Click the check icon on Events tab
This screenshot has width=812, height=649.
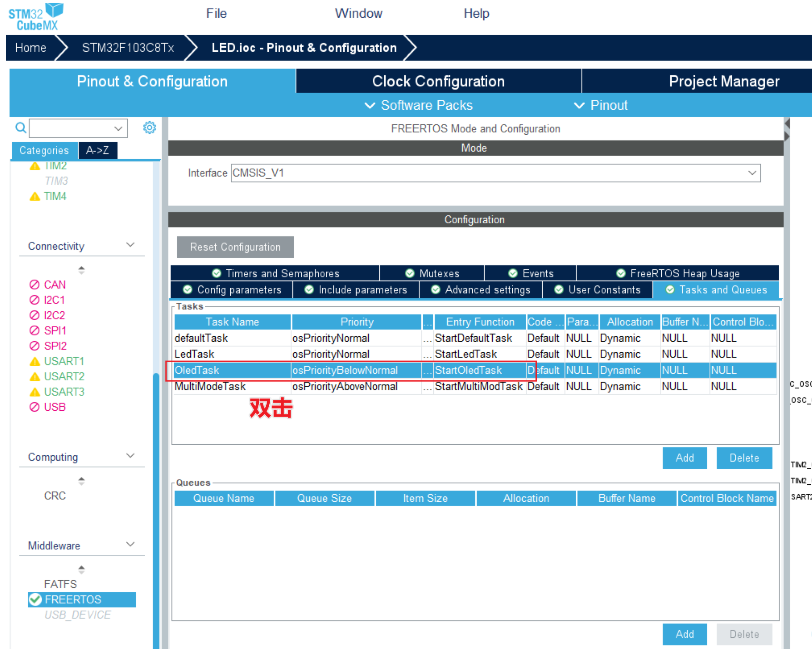tap(513, 273)
